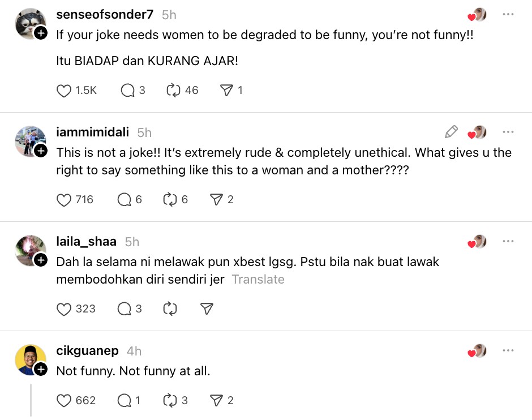Repost the senseofsonder7 comment
The width and height of the screenshot is (532, 420).
[173, 91]
